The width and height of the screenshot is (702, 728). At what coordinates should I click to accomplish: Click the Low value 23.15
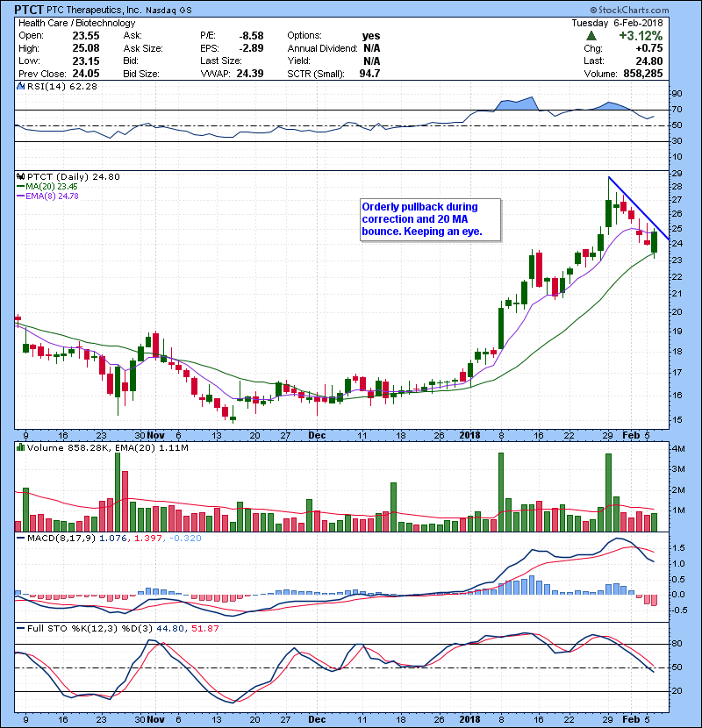(86, 61)
